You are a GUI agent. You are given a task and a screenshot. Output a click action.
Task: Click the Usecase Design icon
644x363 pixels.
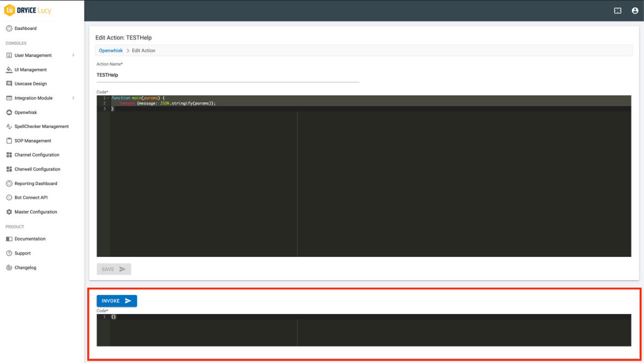coord(9,84)
